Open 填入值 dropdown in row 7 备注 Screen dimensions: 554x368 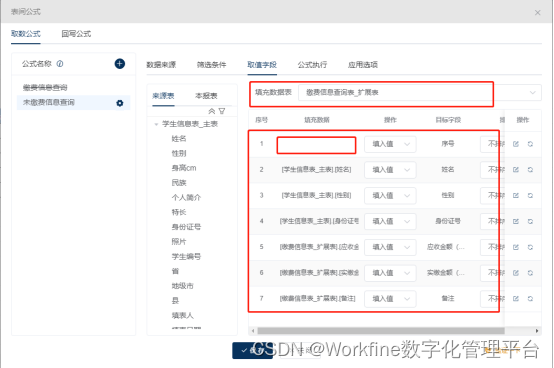pos(390,299)
